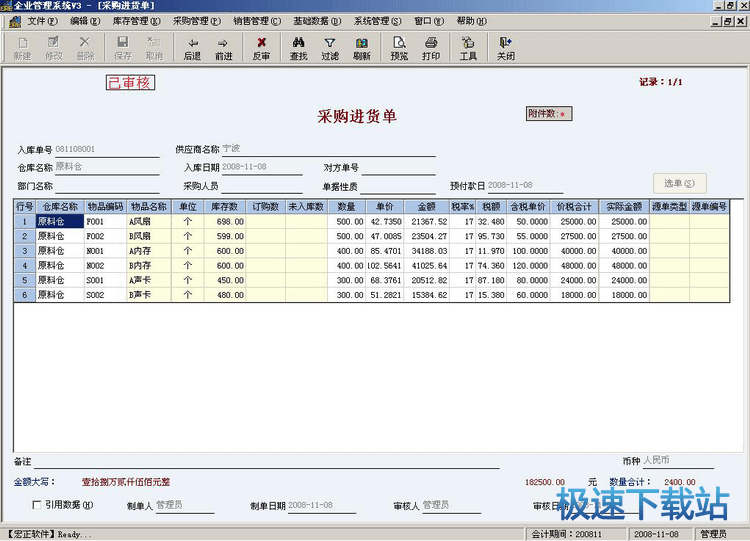Open the 系统管理 menu

tap(377, 21)
